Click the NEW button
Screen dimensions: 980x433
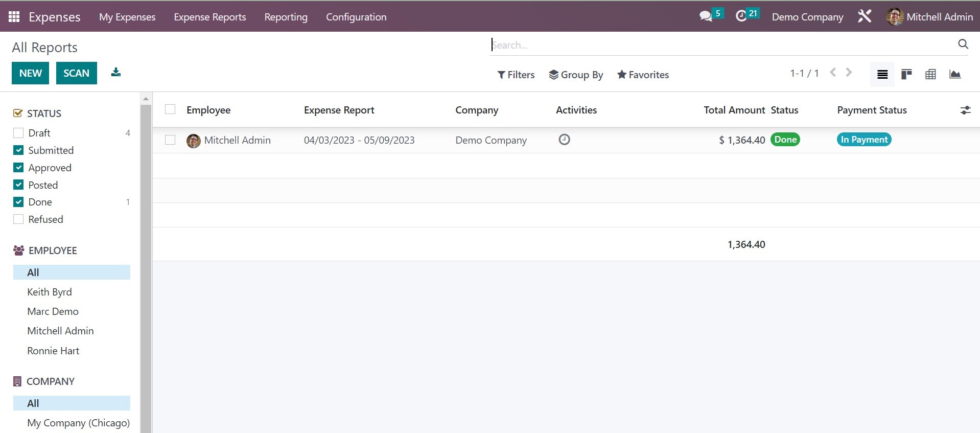[31, 73]
